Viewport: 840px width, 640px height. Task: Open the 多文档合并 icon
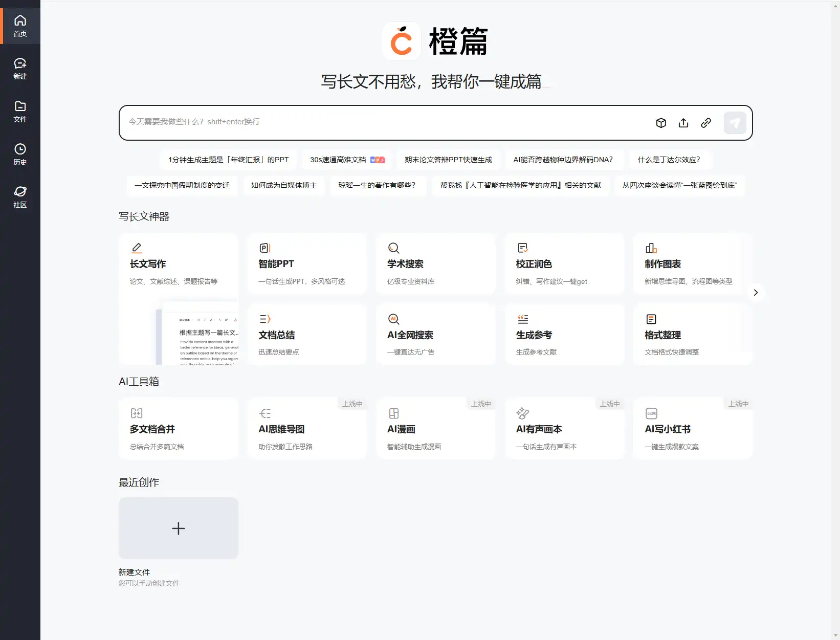137,413
